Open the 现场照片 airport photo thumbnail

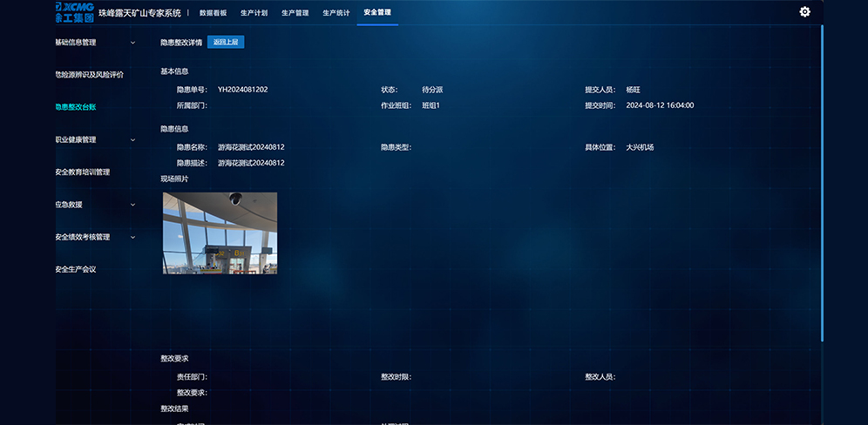click(x=220, y=233)
